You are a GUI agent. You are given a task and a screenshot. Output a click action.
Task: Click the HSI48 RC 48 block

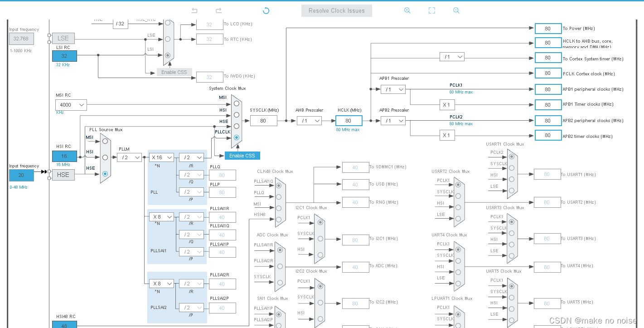[x=64, y=324]
